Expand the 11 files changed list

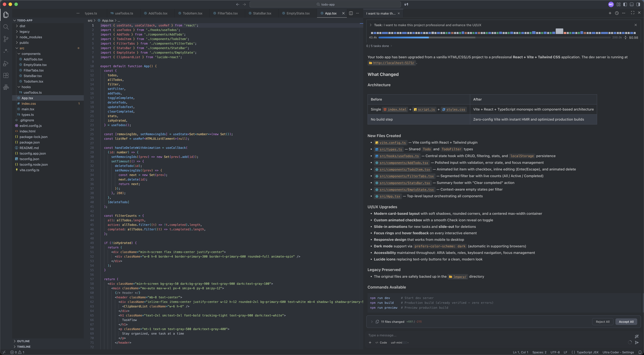pyautogui.click(x=372, y=322)
